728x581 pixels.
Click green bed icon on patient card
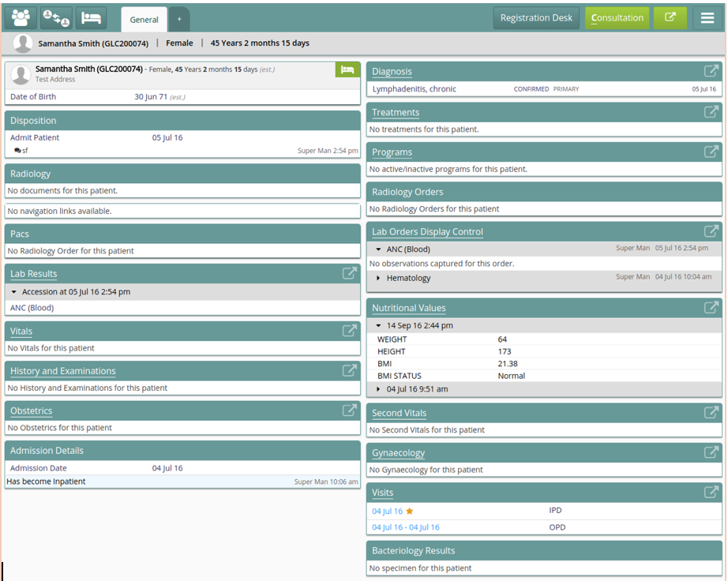[x=347, y=70]
